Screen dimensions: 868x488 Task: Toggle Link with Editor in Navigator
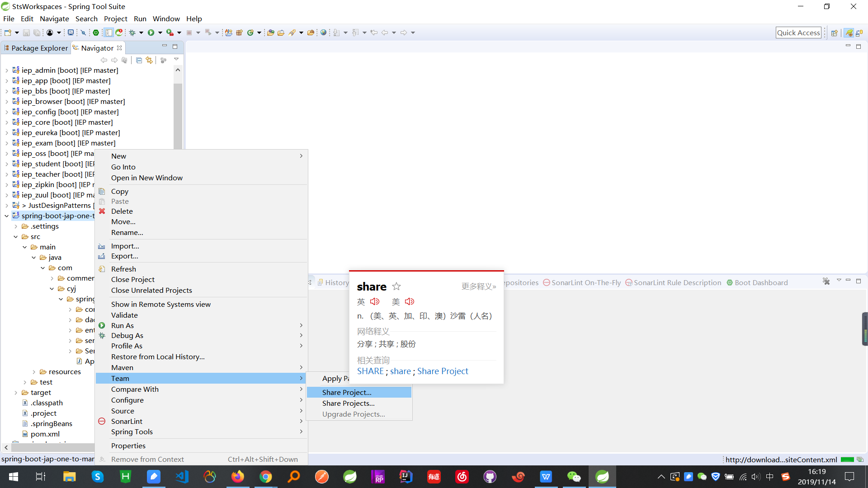pyautogui.click(x=149, y=60)
